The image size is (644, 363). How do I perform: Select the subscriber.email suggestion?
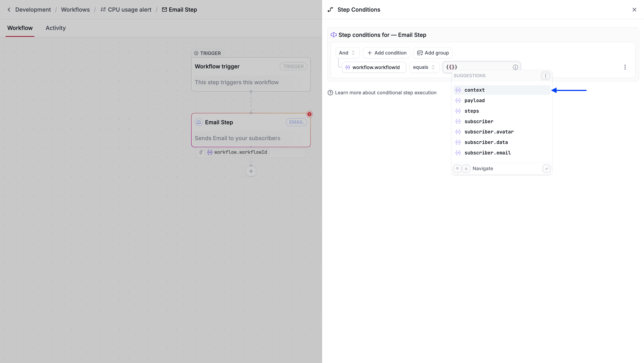pyautogui.click(x=488, y=153)
